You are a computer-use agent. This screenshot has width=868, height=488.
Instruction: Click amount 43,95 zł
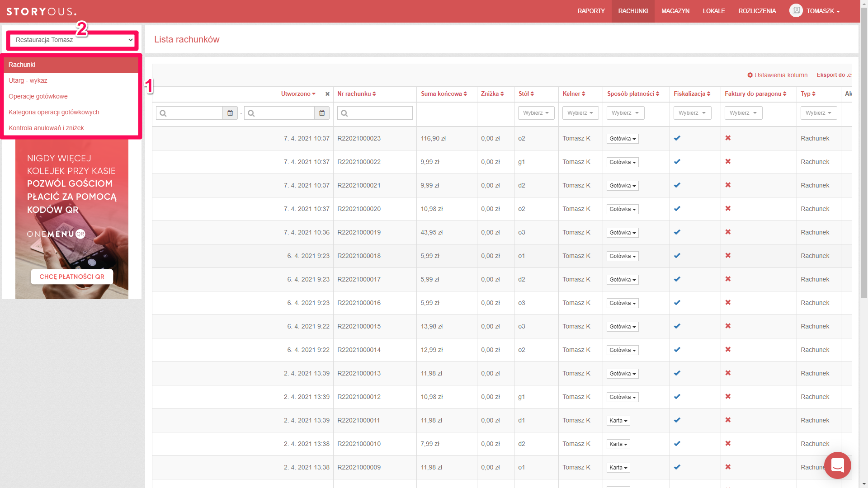point(432,232)
